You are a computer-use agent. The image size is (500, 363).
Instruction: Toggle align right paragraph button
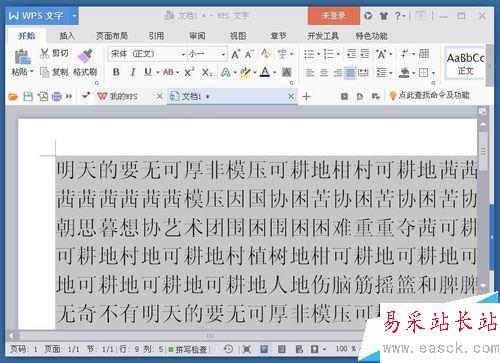pos(337,72)
